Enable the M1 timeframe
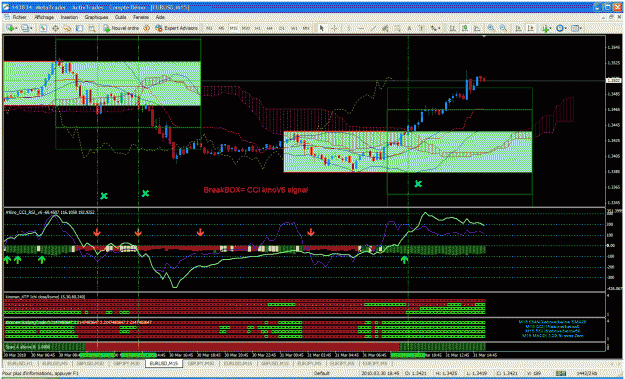The image size is (625, 379). 209,28
